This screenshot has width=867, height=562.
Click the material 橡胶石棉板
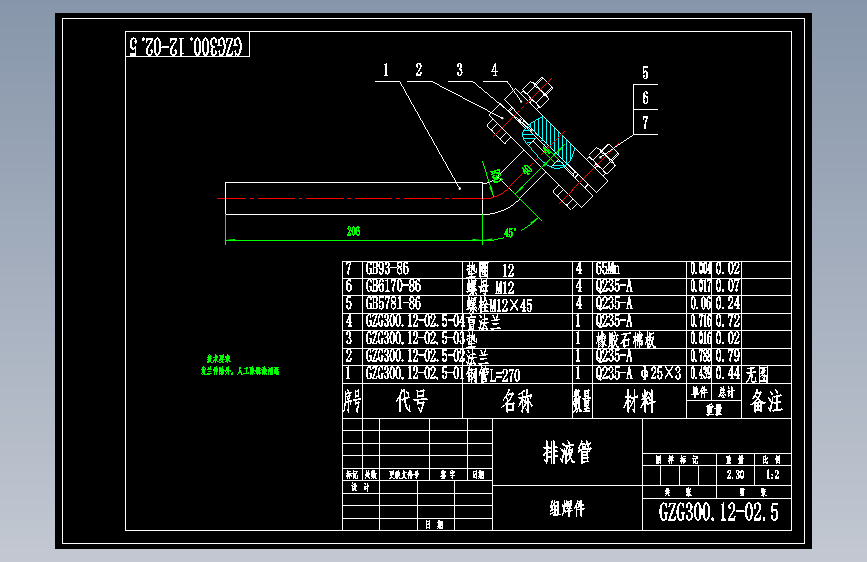click(625, 339)
